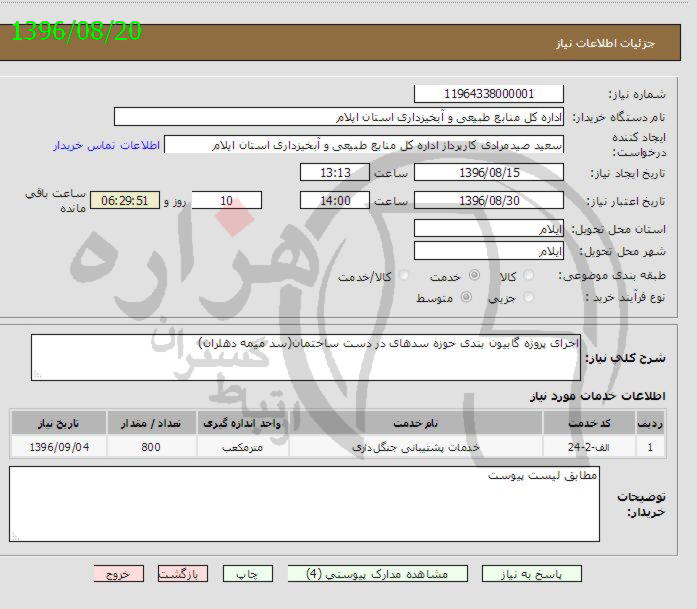Click the نام خدمت column header
The height and width of the screenshot is (609, 697).
click(x=416, y=423)
